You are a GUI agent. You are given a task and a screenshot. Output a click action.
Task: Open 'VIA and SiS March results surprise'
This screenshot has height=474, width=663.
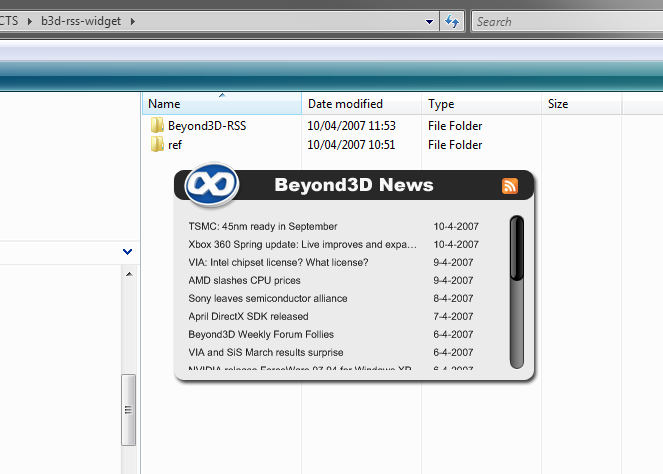pyautogui.click(x=266, y=352)
